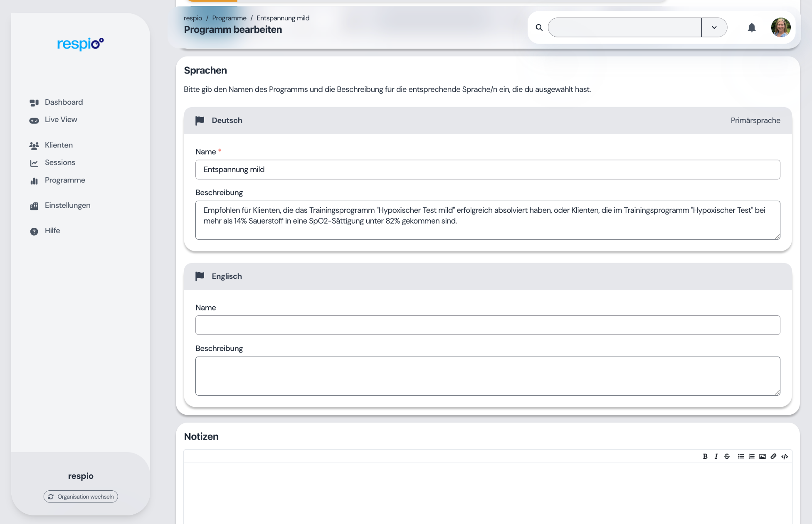Open Klienten section
The image size is (812, 524).
pos(59,145)
